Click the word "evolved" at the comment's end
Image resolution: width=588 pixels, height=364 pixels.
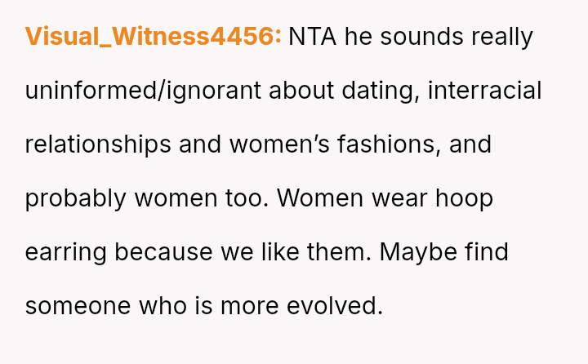pos(333,306)
